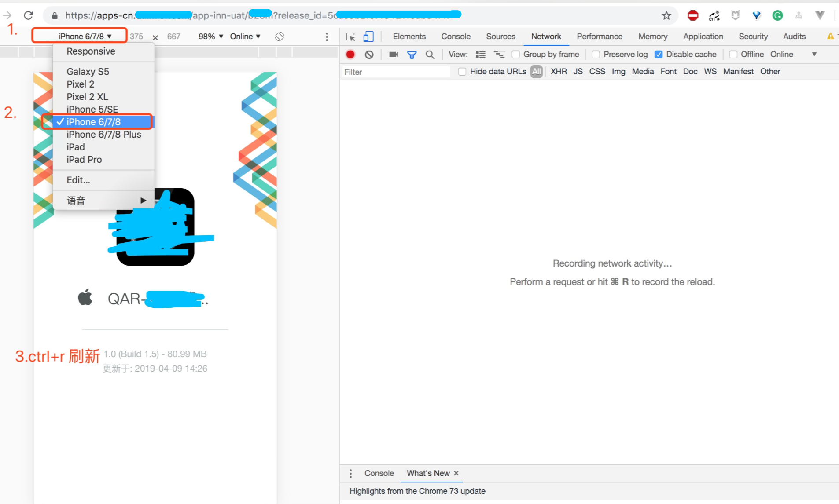Viewport: 839px width, 504px height.
Task: Expand the 语音 submenu
Action: coord(103,201)
